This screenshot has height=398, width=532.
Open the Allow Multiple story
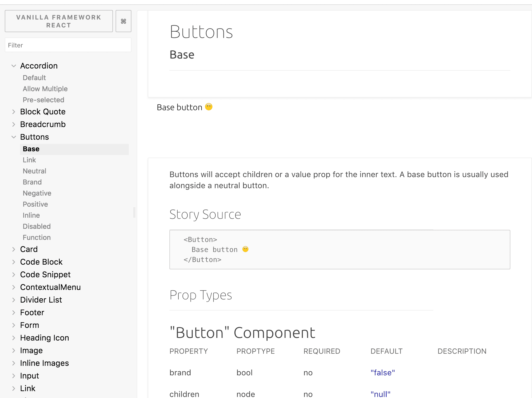(x=45, y=89)
